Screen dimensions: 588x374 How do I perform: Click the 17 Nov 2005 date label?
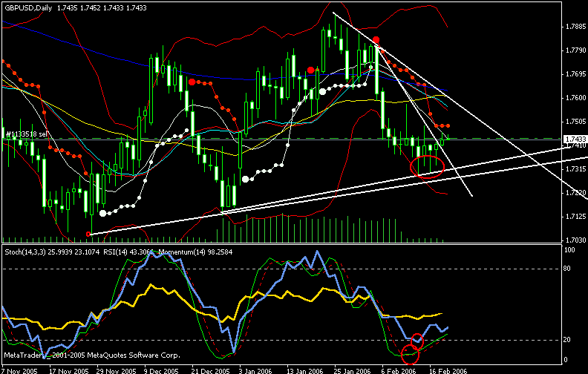coord(68,371)
